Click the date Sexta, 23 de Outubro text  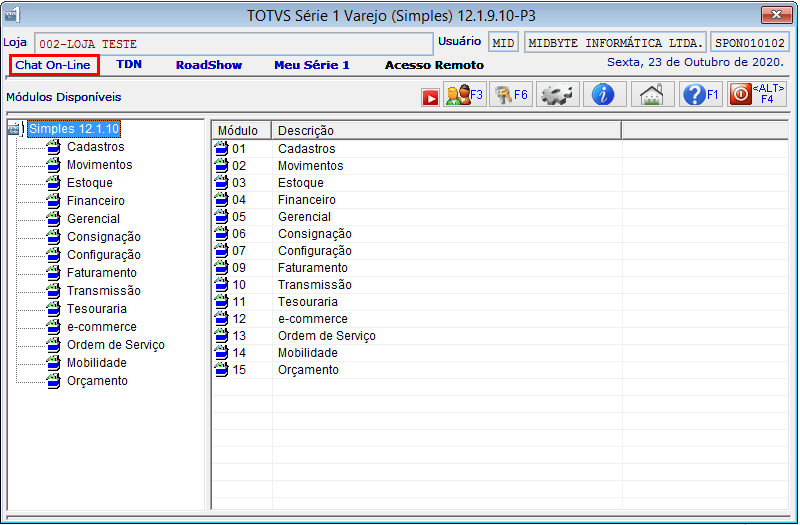(695, 62)
